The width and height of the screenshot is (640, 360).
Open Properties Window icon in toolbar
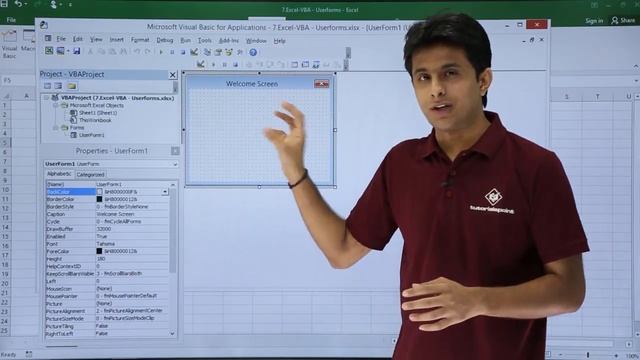(218, 52)
